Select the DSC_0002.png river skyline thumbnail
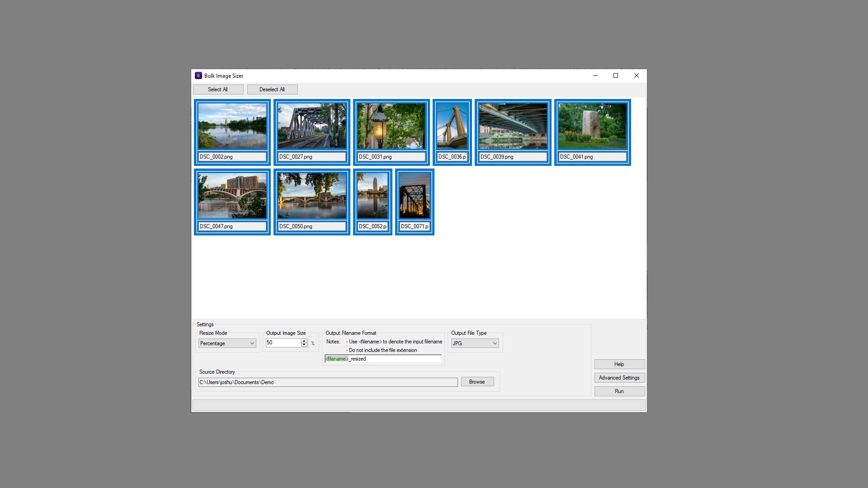The height and width of the screenshot is (488, 868). click(232, 126)
